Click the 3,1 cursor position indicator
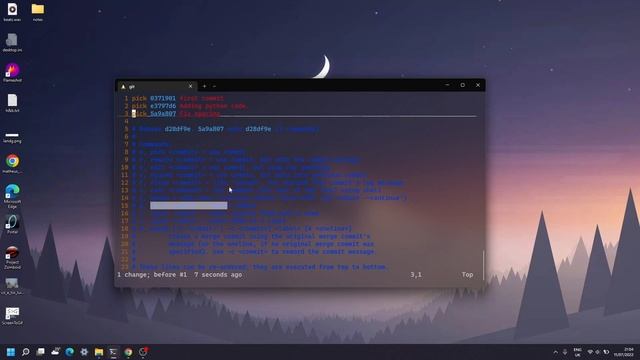Screen dimensions: 640x360 point(416,275)
